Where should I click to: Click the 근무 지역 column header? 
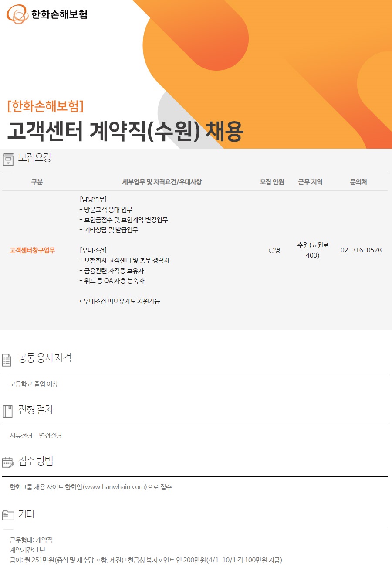click(x=310, y=182)
